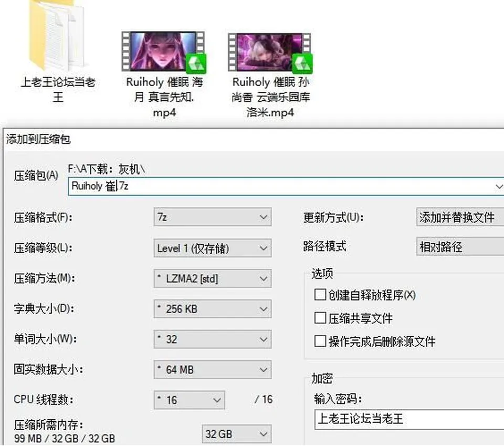The image size is (504, 446).
Task: Open the archive name history dropdown arrow
Action: (x=499, y=186)
